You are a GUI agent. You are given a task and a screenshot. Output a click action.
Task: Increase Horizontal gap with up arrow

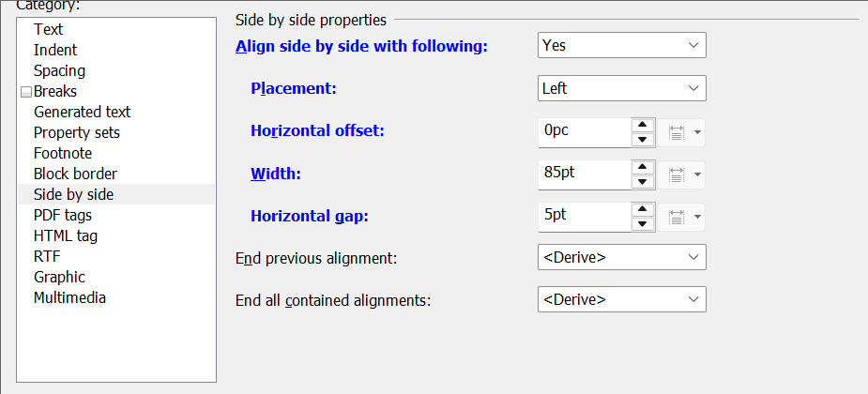642,210
